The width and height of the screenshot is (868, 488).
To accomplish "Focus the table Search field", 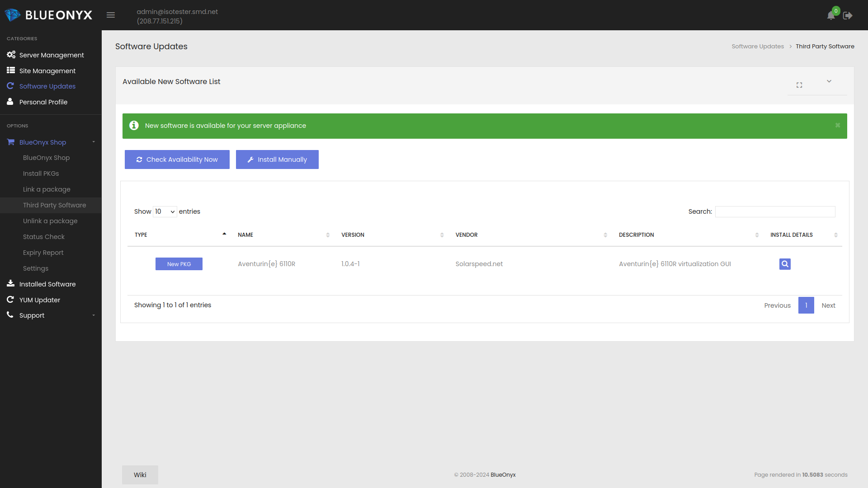I will point(775,211).
